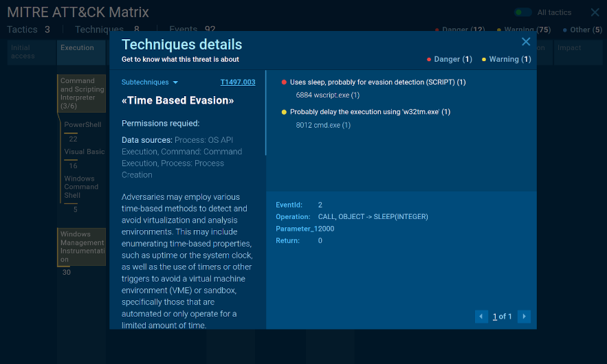Click the Time Based Evasion title
Screen dimensions: 607x364
pos(177,100)
